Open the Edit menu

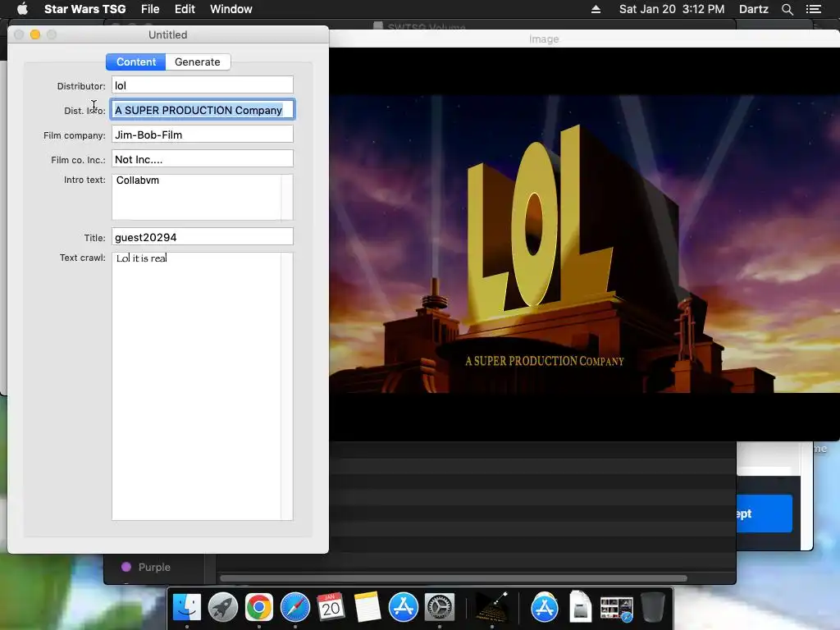[x=185, y=9]
